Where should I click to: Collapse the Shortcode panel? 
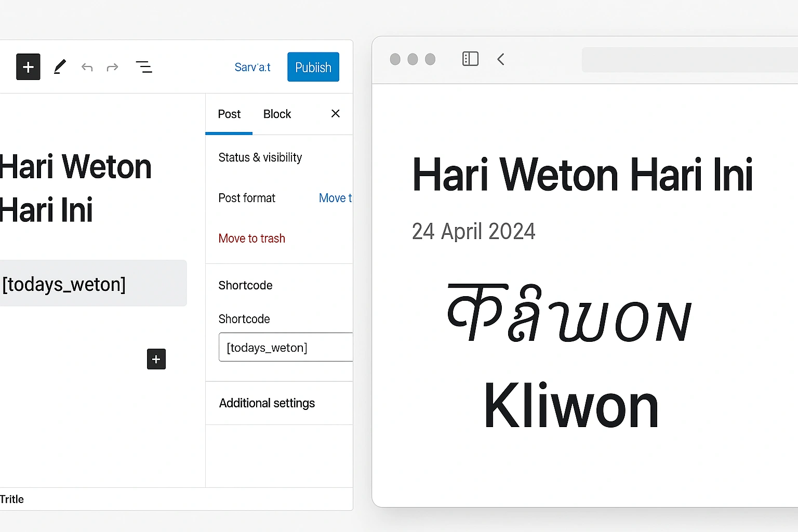245,285
